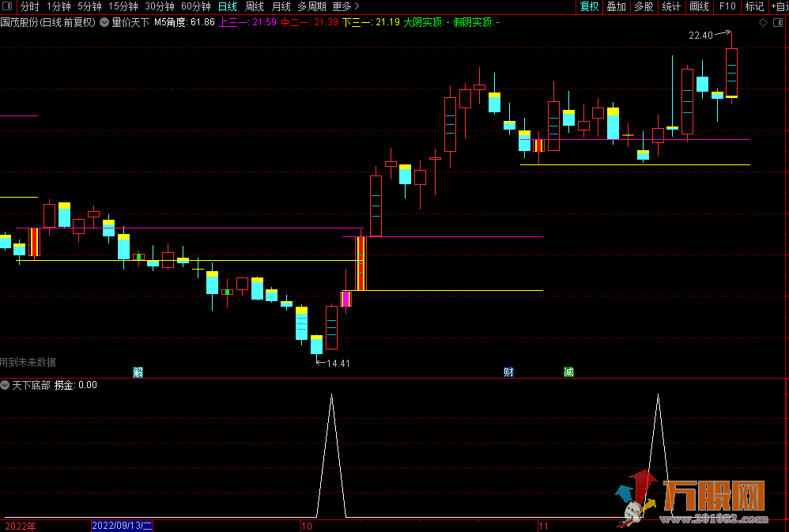Click the 大阴实顶 indicator label
789x532 pixels.
pyautogui.click(x=427, y=22)
